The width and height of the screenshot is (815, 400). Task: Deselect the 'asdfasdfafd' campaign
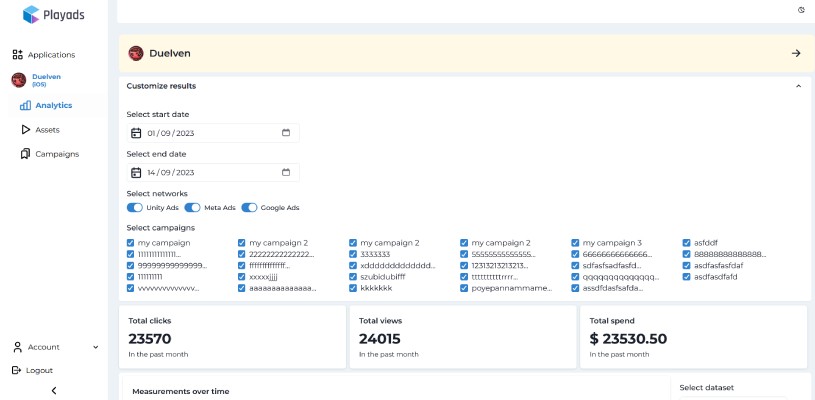coord(686,277)
